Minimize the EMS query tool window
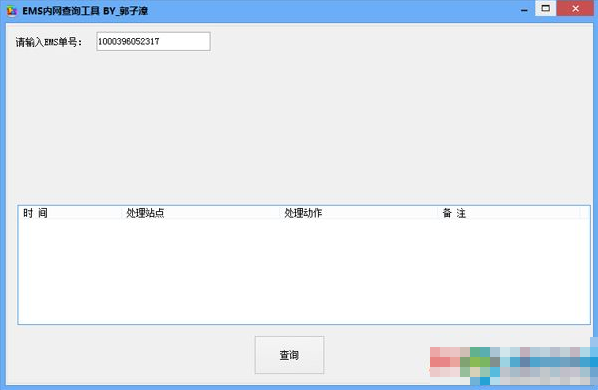The image size is (598, 390). tap(524, 10)
